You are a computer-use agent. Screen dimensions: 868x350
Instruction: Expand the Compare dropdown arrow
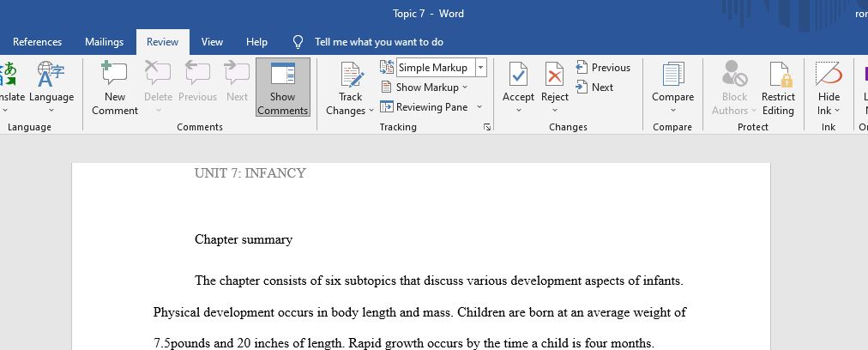click(673, 110)
